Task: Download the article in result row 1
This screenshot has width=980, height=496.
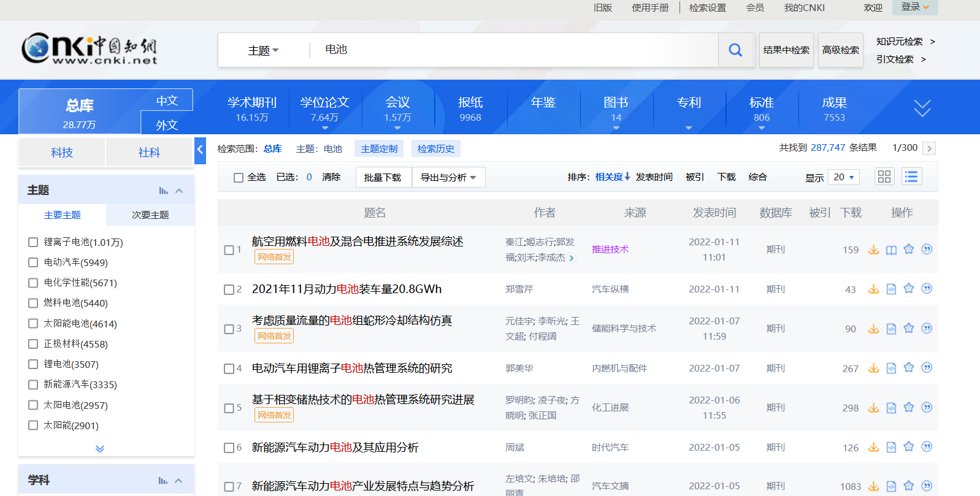Action: [x=873, y=250]
